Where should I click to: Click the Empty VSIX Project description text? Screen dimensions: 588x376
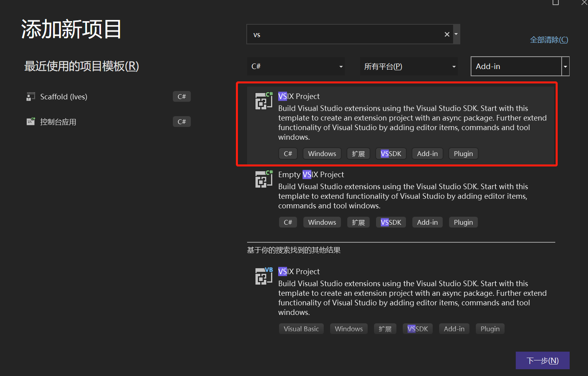pos(403,196)
